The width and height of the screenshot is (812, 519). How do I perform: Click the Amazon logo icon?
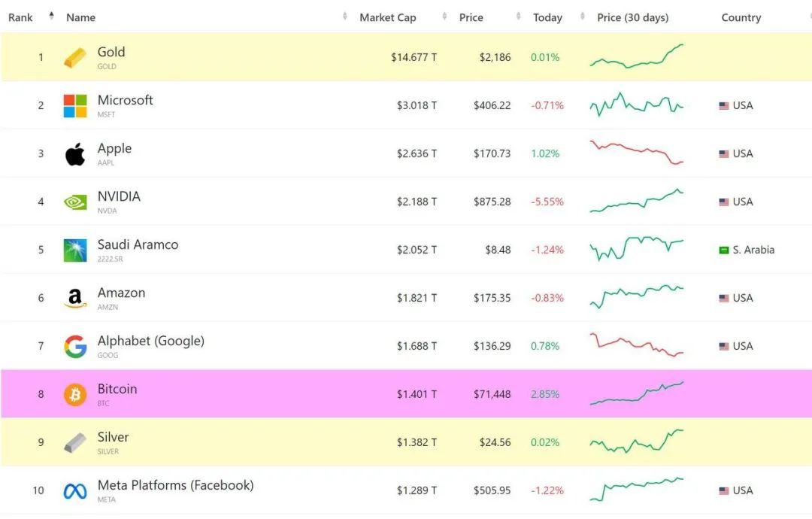75,299
